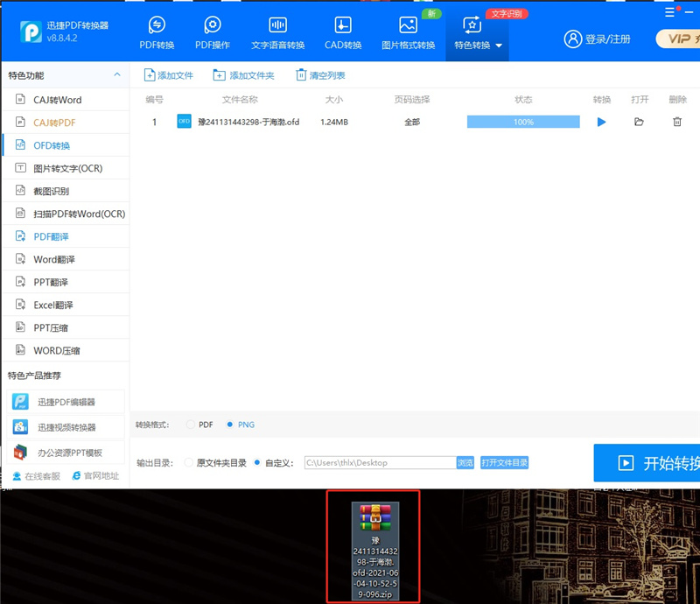Select PPT压缩 in sidebar
Viewport: 700px width, 604px height.
[66, 327]
